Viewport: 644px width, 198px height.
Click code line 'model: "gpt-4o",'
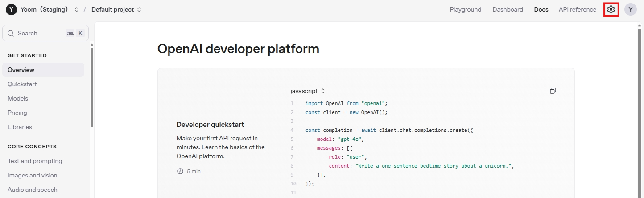click(341, 139)
